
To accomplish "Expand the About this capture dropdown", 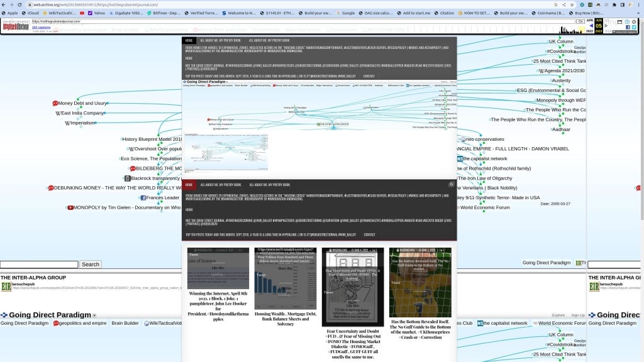I will [x=625, y=32].
